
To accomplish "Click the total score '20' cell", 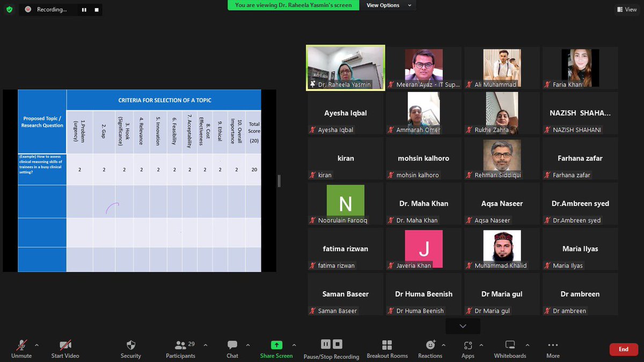I will click(x=254, y=169).
